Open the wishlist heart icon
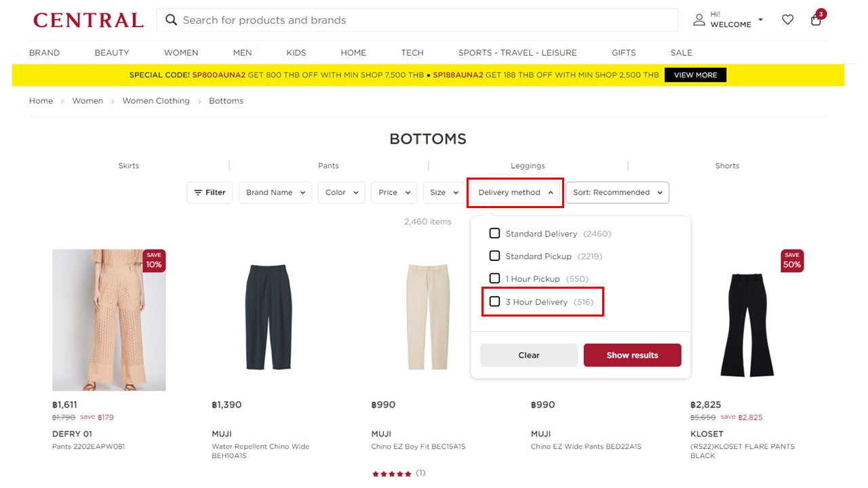Image resolution: width=868 pixels, height=488 pixels. click(787, 20)
